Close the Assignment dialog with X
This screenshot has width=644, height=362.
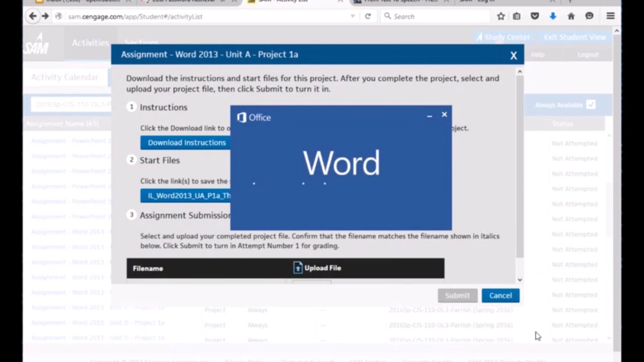(x=513, y=55)
